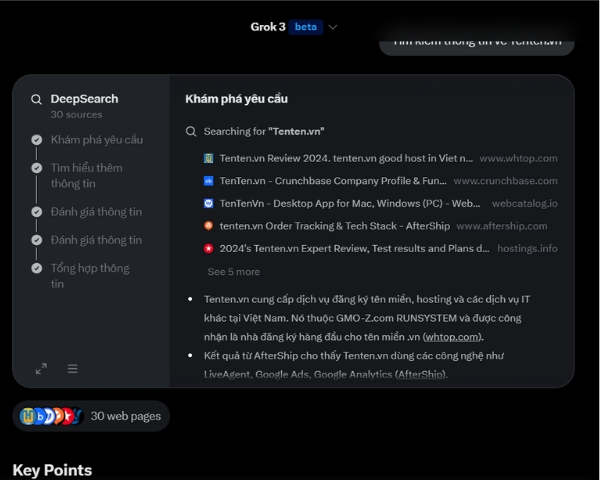Image resolution: width=600 pixels, height=480 pixels.
Task: Click www.crunchbase.com domain label
Action: pos(505,181)
